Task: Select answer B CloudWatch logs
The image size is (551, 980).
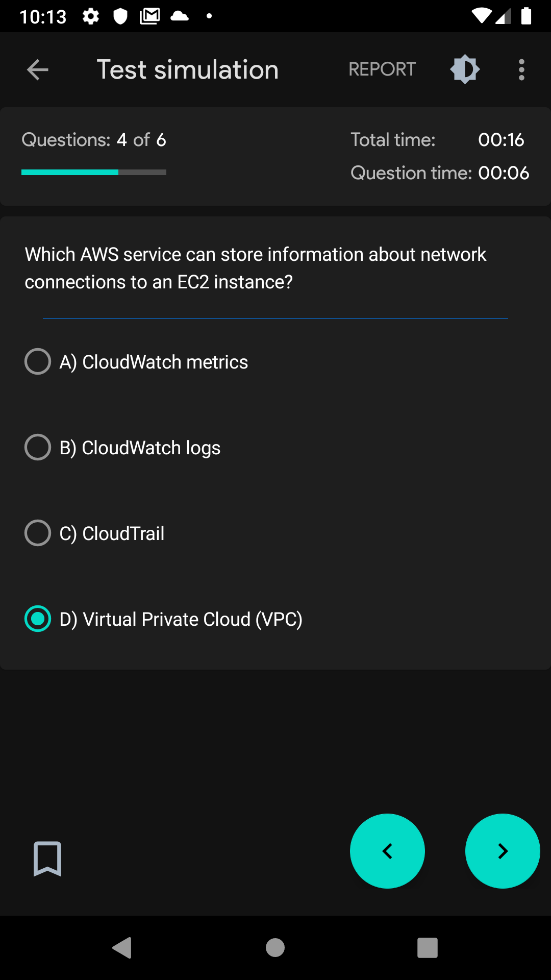Action: coord(38,447)
